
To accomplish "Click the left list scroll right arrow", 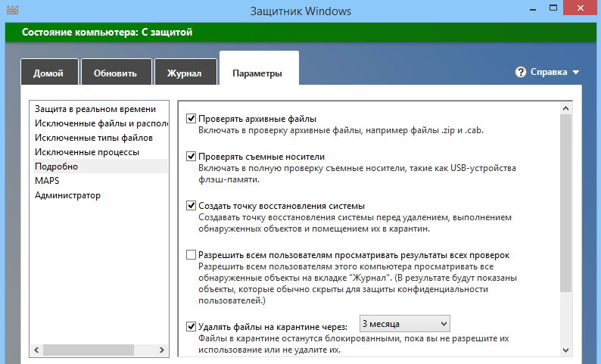I will point(162,350).
